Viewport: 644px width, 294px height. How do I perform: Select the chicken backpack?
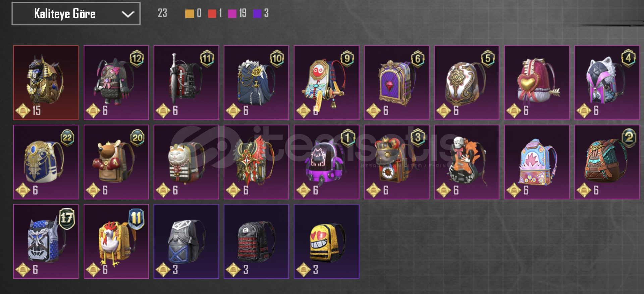tap(116, 241)
